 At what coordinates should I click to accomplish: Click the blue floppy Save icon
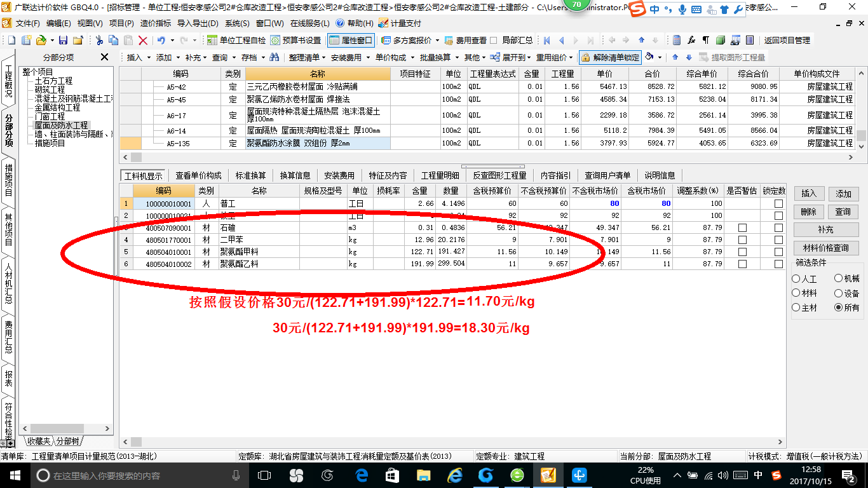point(64,40)
